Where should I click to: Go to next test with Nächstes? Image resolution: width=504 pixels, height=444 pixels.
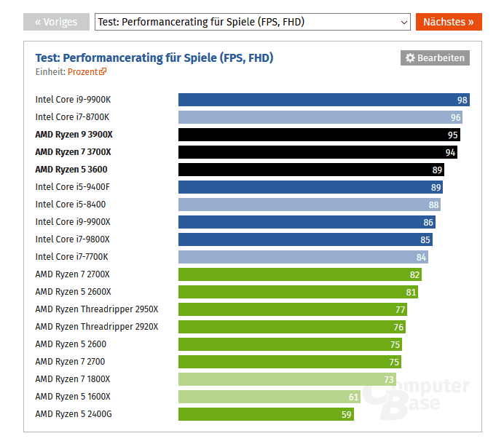[x=449, y=22]
